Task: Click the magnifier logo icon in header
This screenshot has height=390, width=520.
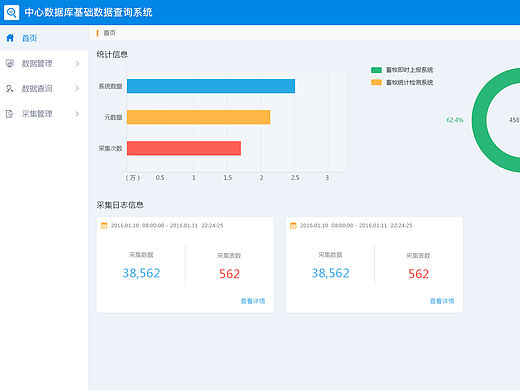Action: (x=11, y=13)
